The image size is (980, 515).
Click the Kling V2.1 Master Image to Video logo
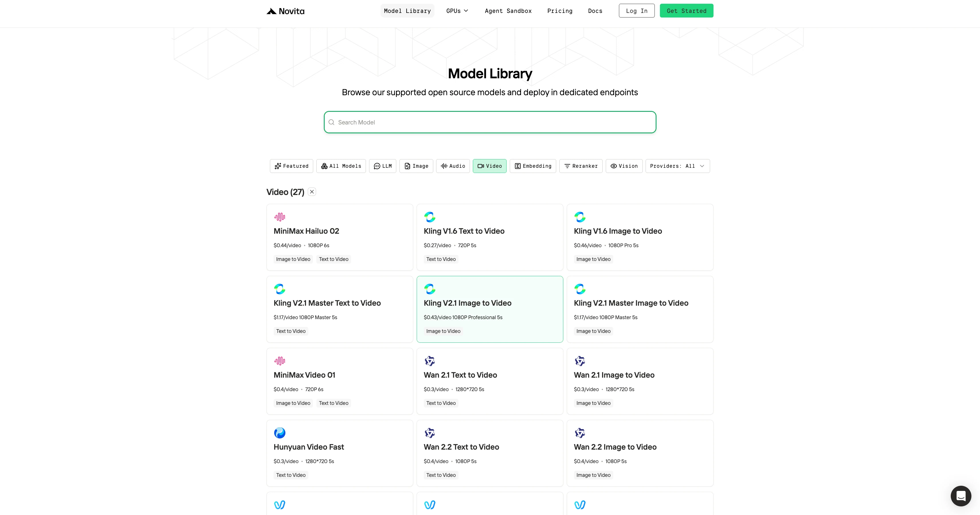[x=580, y=289]
